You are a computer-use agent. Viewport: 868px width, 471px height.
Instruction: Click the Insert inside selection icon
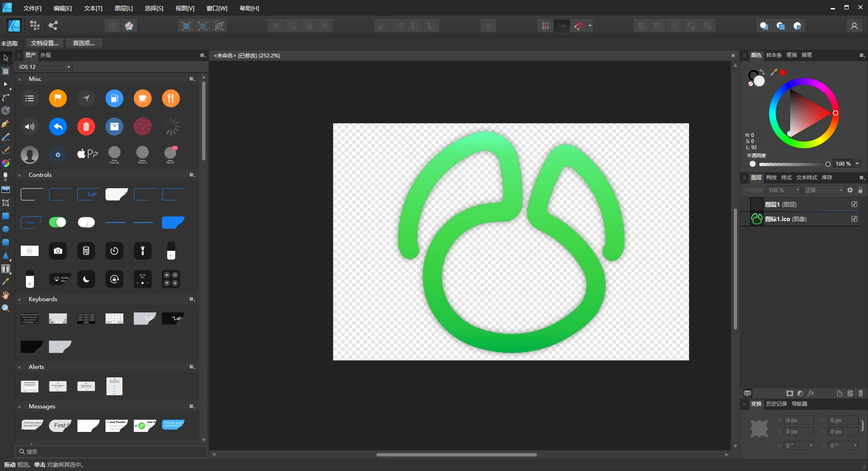click(797, 26)
